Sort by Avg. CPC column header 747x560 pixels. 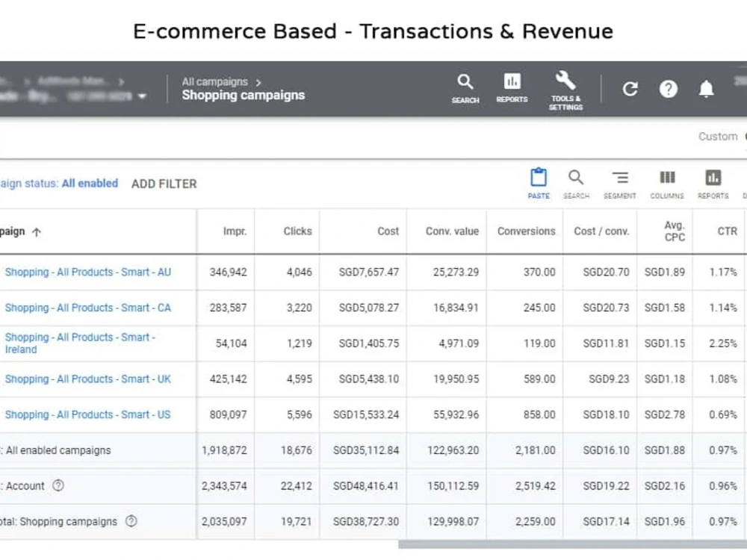pyautogui.click(x=675, y=231)
